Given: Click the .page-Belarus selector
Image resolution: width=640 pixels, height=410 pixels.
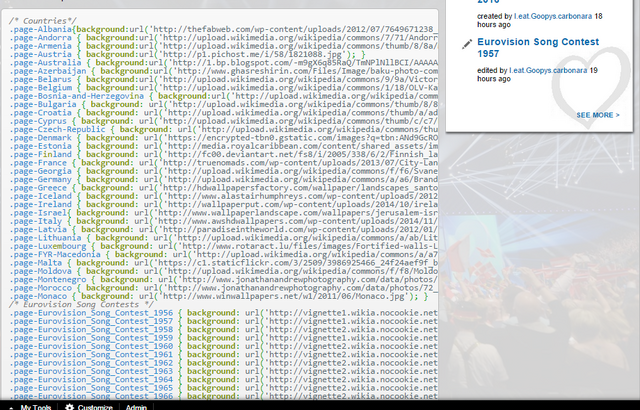Looking at the screenshot, I should click(x=40, y=80).
